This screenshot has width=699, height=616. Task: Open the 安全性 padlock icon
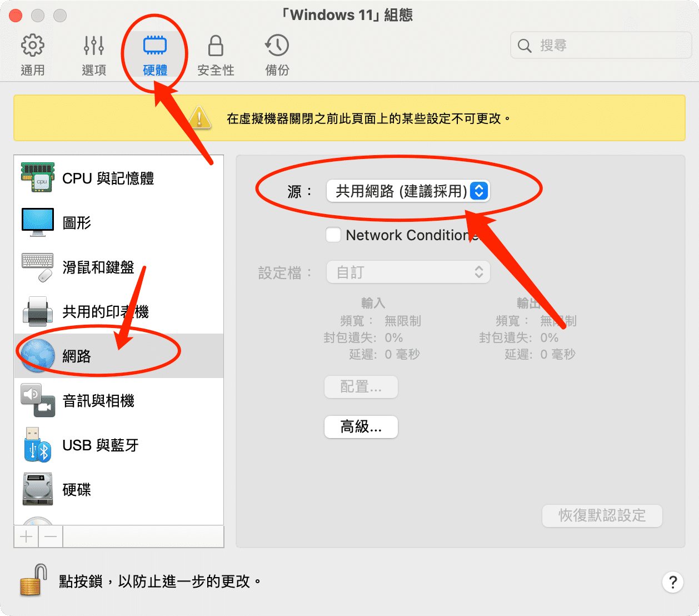click(216, 46)
